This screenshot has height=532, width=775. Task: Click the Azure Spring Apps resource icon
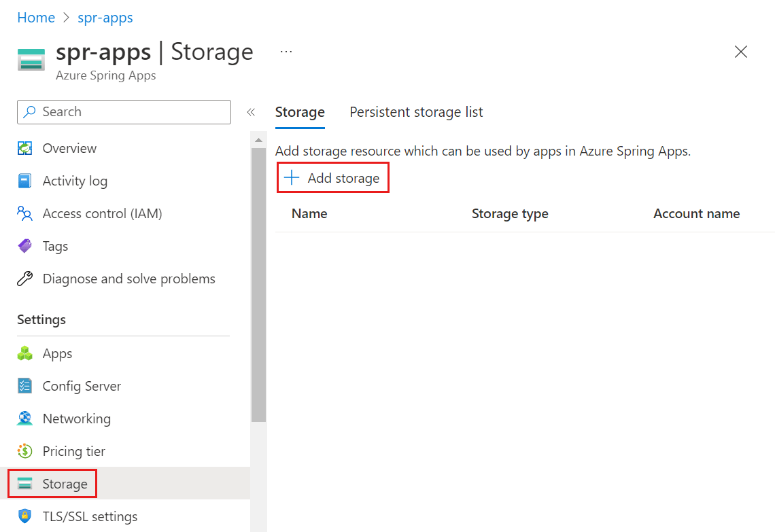[x=31, y=60]
